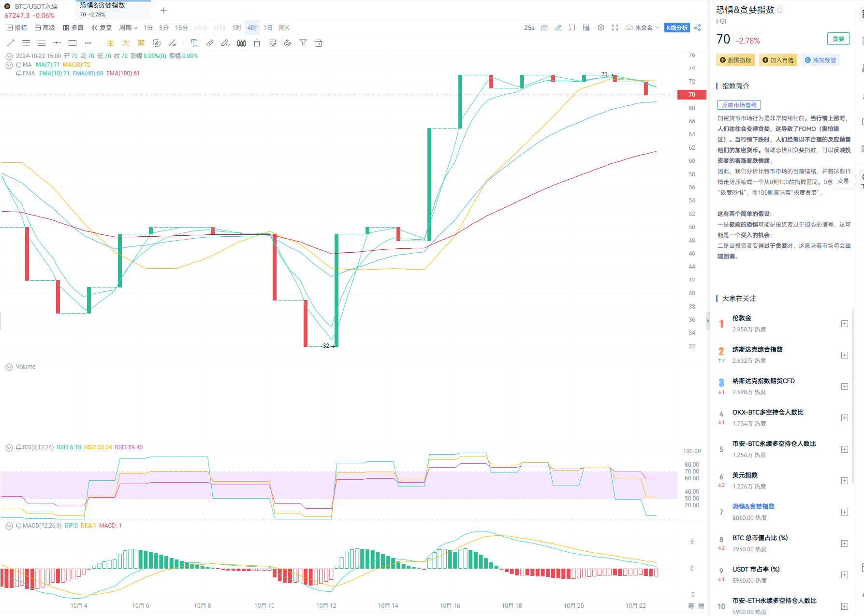
Task: Collapse the MACD indicator panel
Action: [9, 526]
